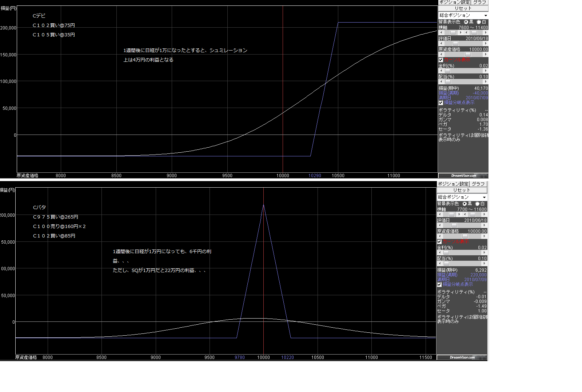Viewport: 582px width, 392px height.
Task: Open top 総合ポジション dropdown
Action: click(485, 15)
